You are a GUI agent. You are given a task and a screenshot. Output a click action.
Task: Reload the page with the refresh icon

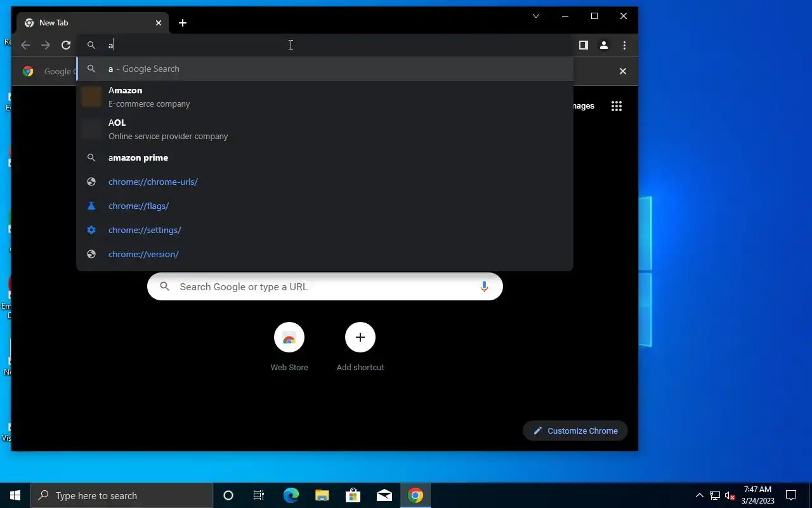66,45
